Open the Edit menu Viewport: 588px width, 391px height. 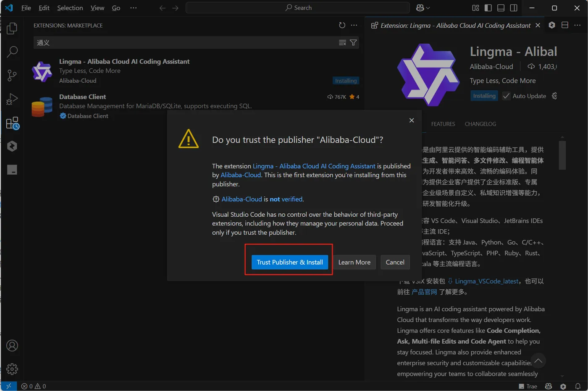pos(44,8)
